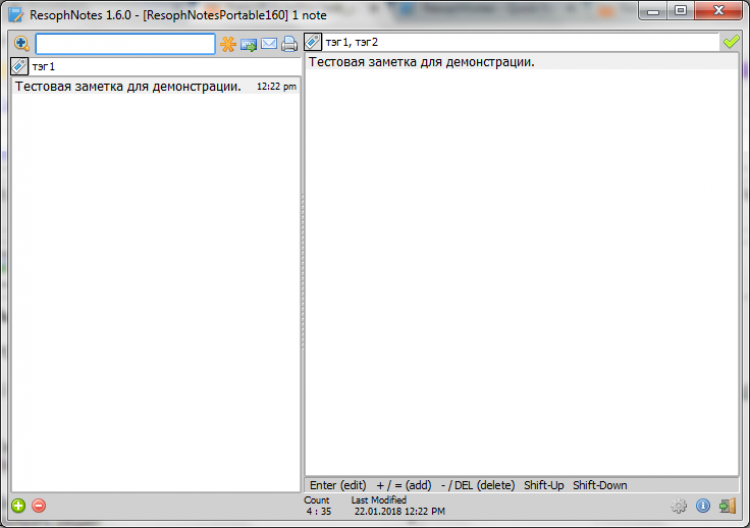Focus the search text box
The image size is (750, 528).
click(x=125, y=44)
